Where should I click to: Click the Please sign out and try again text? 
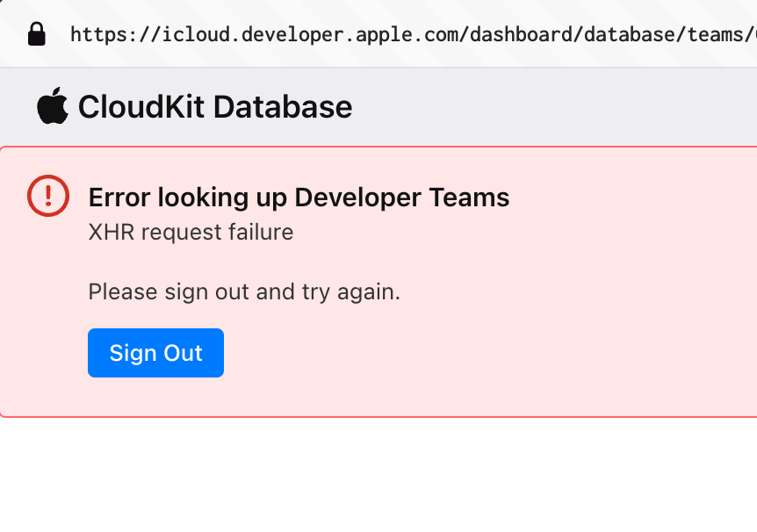244,292
